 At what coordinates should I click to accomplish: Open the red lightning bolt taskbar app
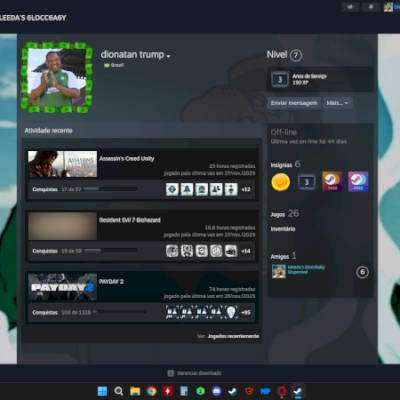tap(168, 391)
